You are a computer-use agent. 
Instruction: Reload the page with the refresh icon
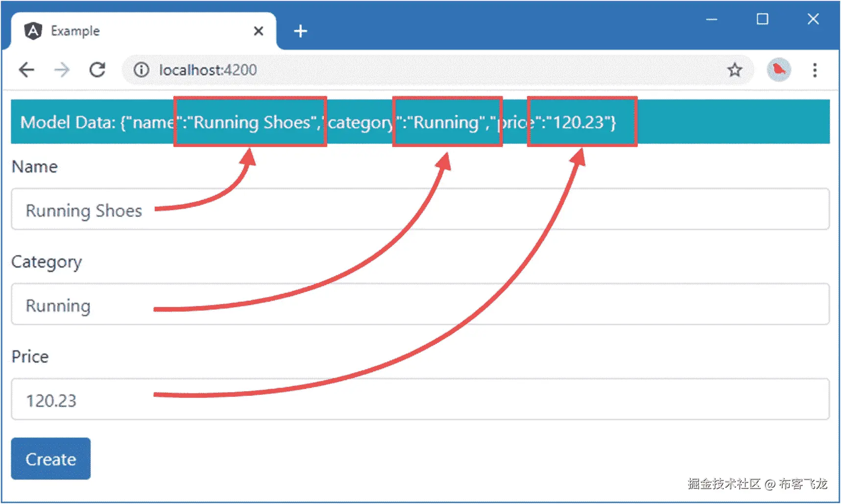click(97, 70)
